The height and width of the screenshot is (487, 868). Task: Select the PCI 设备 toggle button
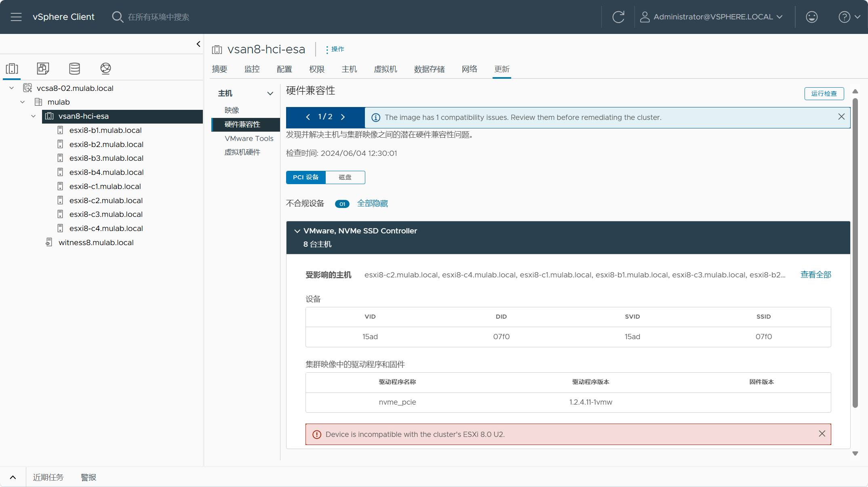tap(306, 177)
